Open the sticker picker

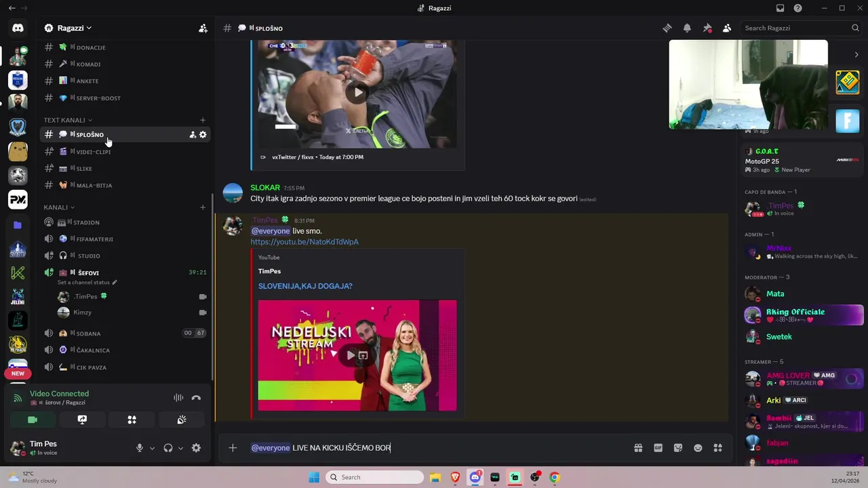[678, 448]
